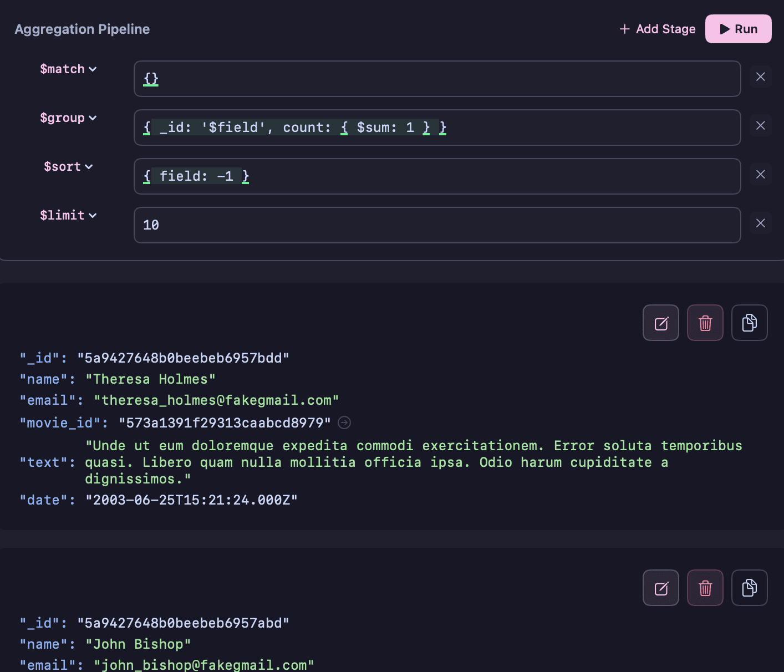Remove the $limit stage
The image size is (784, 672).
point(760,223)
